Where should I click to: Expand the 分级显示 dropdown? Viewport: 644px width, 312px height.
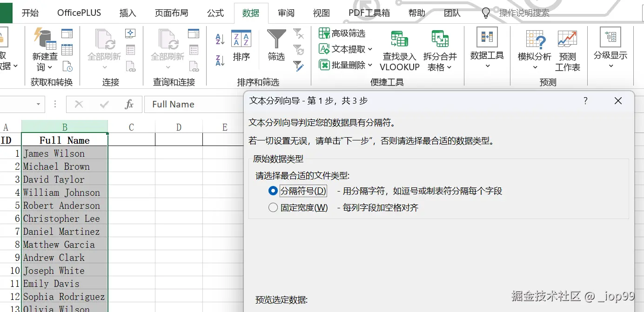[x=611, y=66]
